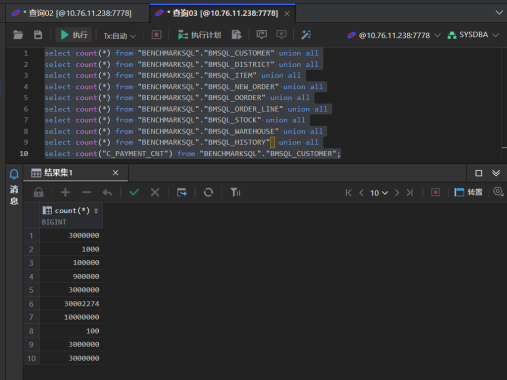The height and width of the screenshot is (380, 507).
Task: Click the view settings icon right of 转置
Action: point(498,192)
